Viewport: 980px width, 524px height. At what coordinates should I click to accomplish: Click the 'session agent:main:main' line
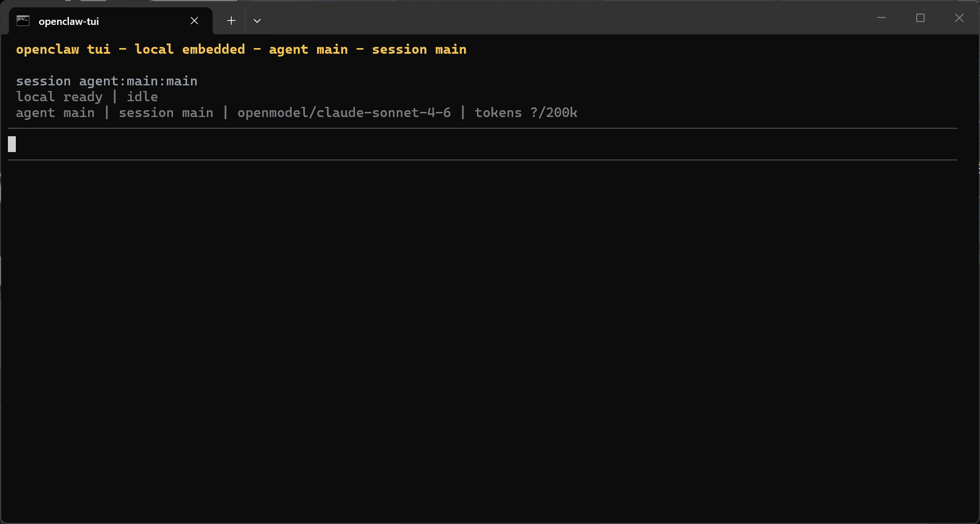(x=107, y=81)
